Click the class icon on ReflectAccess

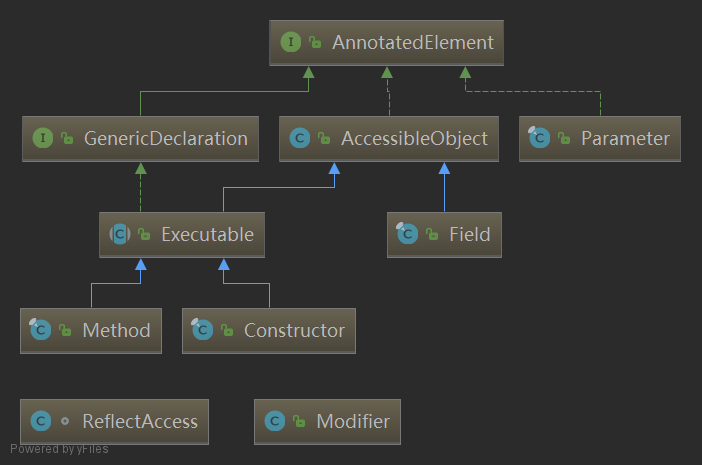tap(41, 422)
